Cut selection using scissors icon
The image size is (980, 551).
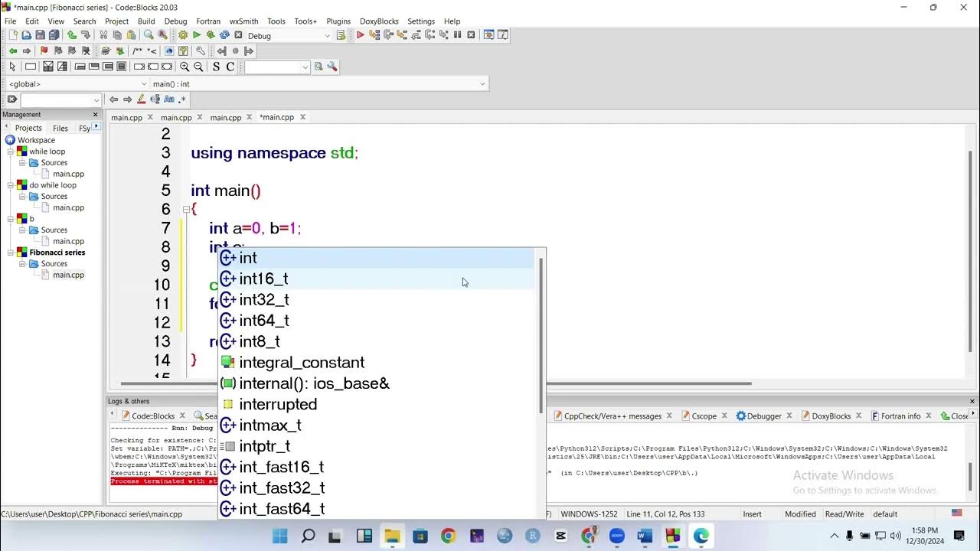[x=103, y=35]
